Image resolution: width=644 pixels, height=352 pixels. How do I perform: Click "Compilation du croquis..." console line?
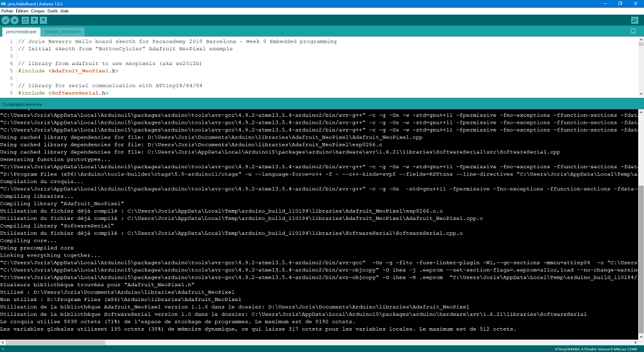(x=42, y=181)
